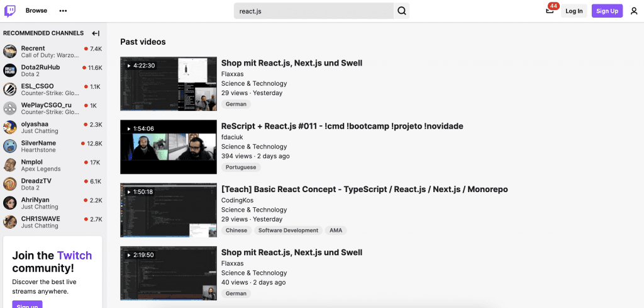Click the react.js search input field
This screenshot has width=644, height=308.
pyautogui.click(x=314, y=11)
